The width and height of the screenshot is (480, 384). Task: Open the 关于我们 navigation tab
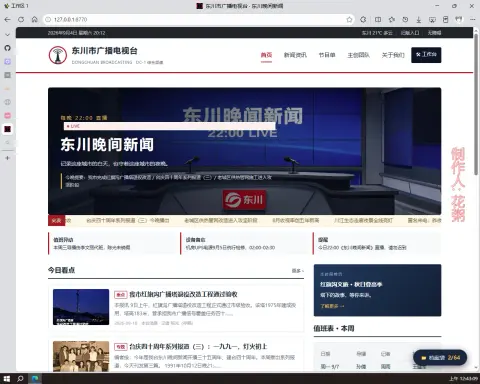tap(393, 55)
